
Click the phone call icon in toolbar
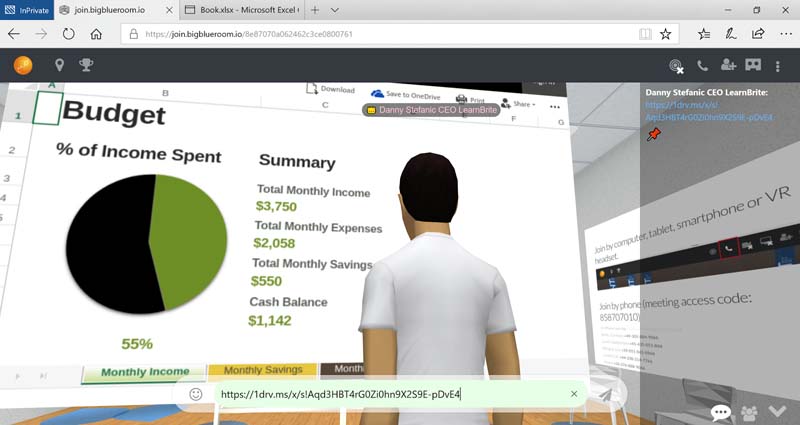point(703,65)
